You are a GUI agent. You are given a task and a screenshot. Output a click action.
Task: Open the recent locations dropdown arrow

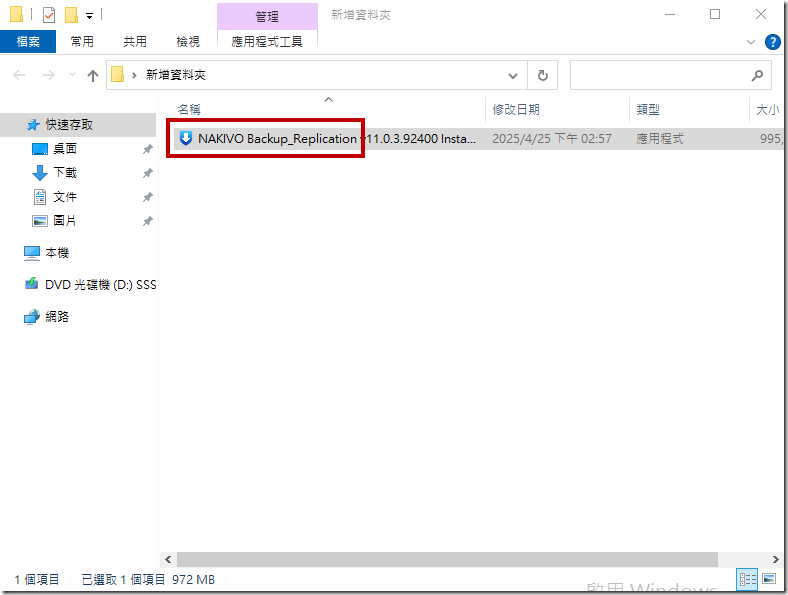click(x=72, y=75)
